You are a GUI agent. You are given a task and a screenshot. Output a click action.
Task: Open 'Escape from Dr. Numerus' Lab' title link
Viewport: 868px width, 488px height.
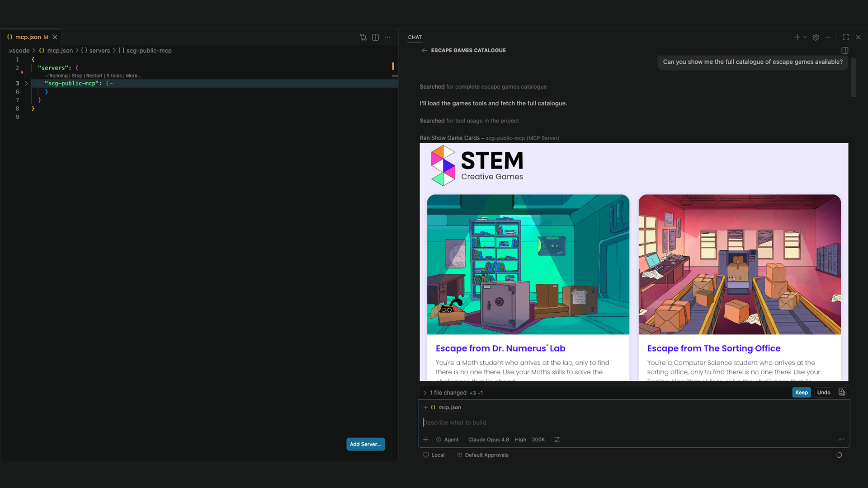[500, 348]
